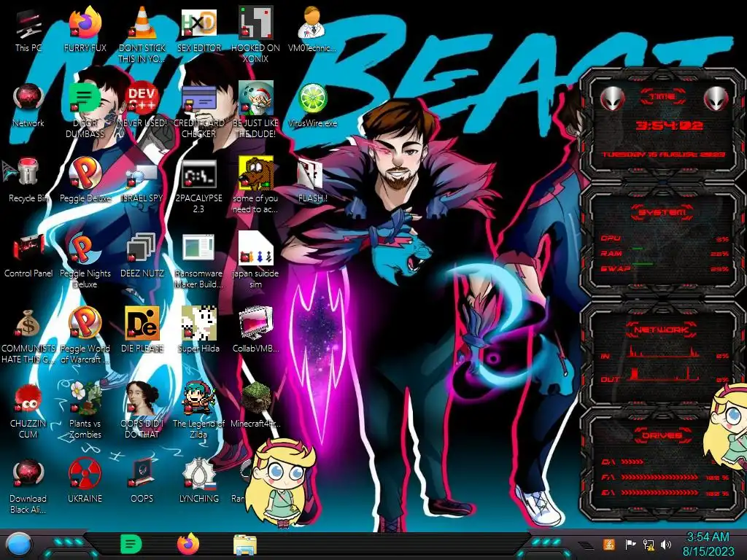This screenshot has height=560, width=747.
Task: Open the taskbar clock showing 3:54 AM
Action: (x=708, y=544)
